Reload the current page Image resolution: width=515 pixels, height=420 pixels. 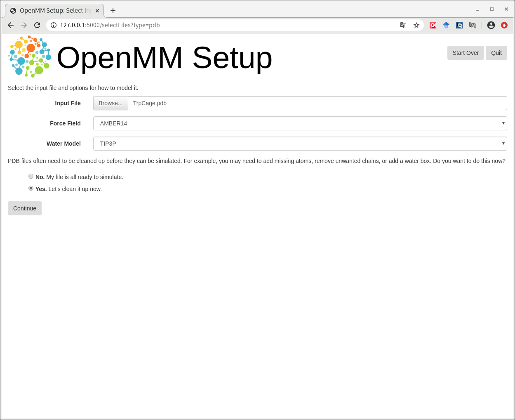(37, 25)
